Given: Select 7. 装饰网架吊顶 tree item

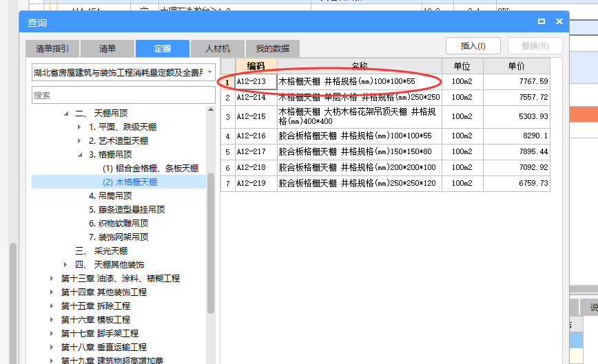Looking at the screenshot, I should (x=118, y=237).
